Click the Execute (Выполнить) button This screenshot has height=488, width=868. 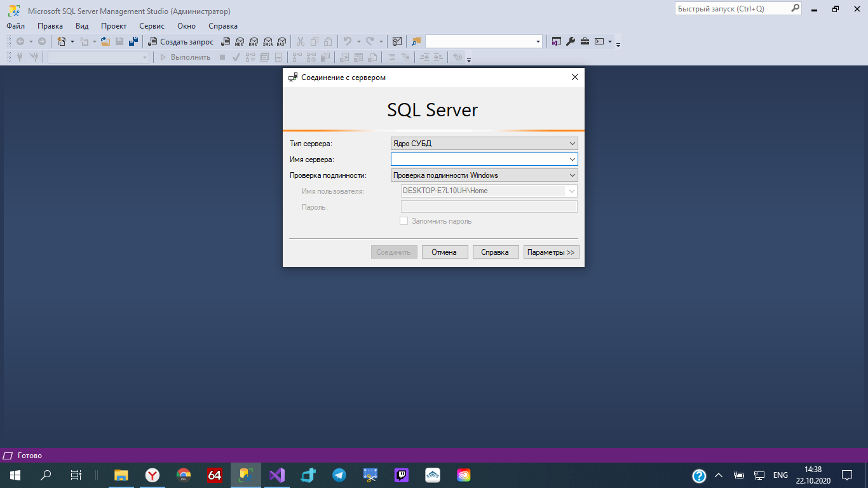[185, 57]
